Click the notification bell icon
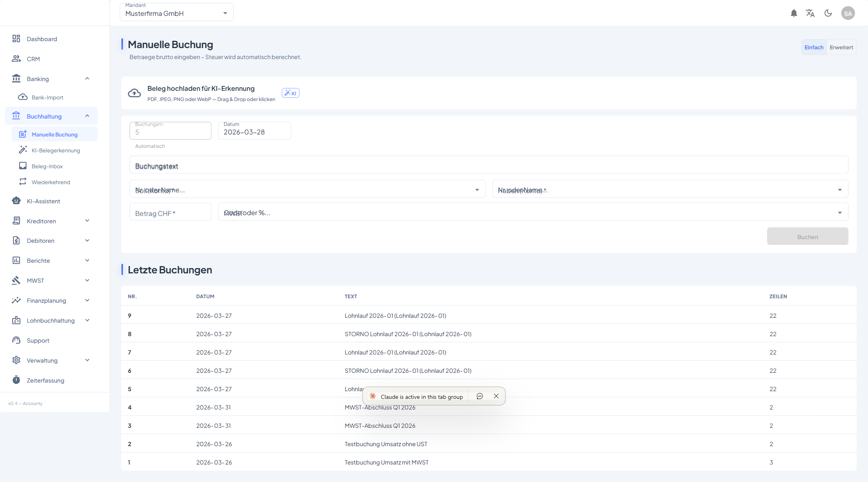This screenshot has height=482, width=868. click(793, 13)
